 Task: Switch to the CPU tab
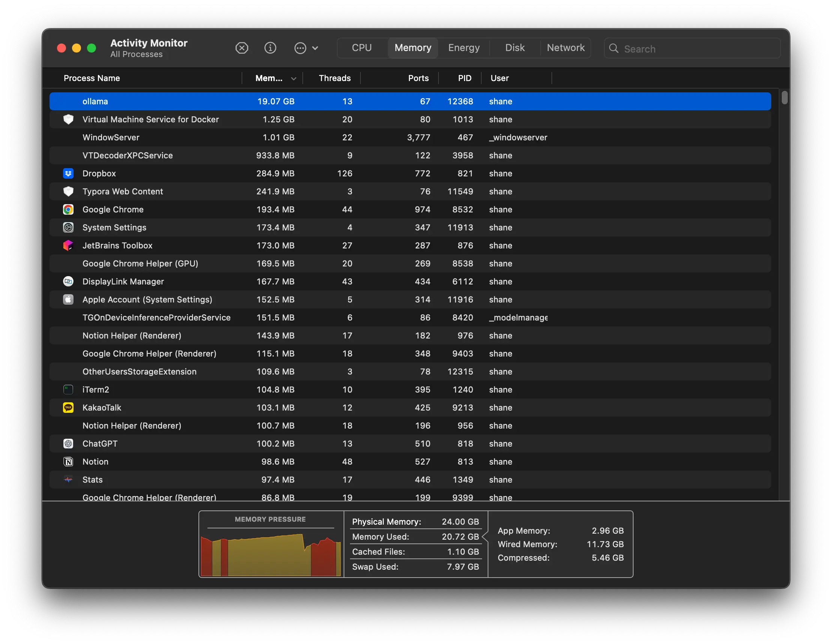pos(362,48)
